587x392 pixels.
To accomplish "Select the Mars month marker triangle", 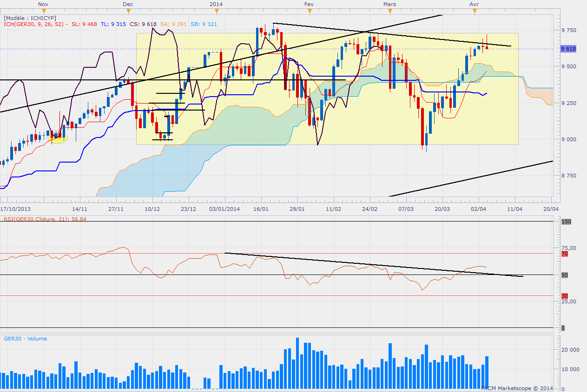I will click(389, 10).
